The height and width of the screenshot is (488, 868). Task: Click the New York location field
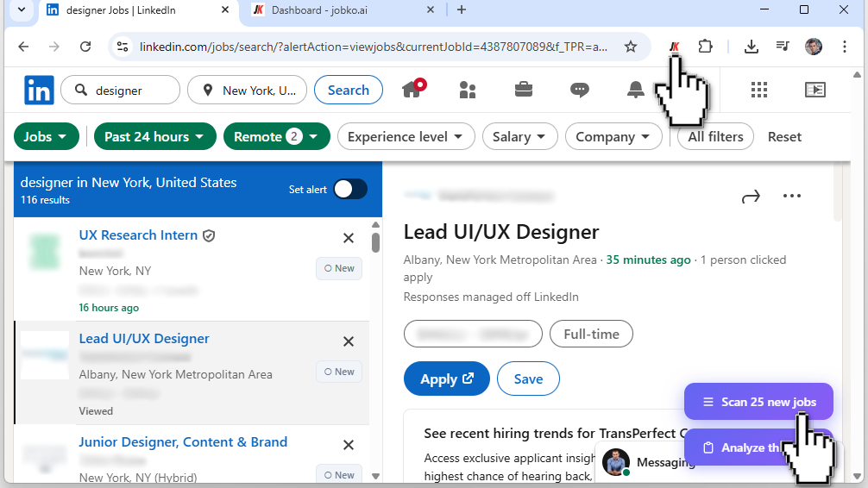(x=247, y=91)
